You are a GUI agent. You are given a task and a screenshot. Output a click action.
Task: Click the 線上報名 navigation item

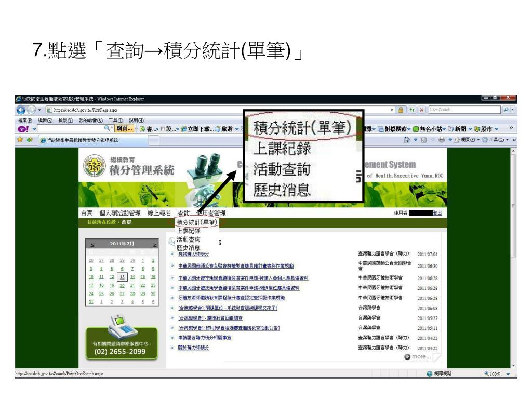159,213
